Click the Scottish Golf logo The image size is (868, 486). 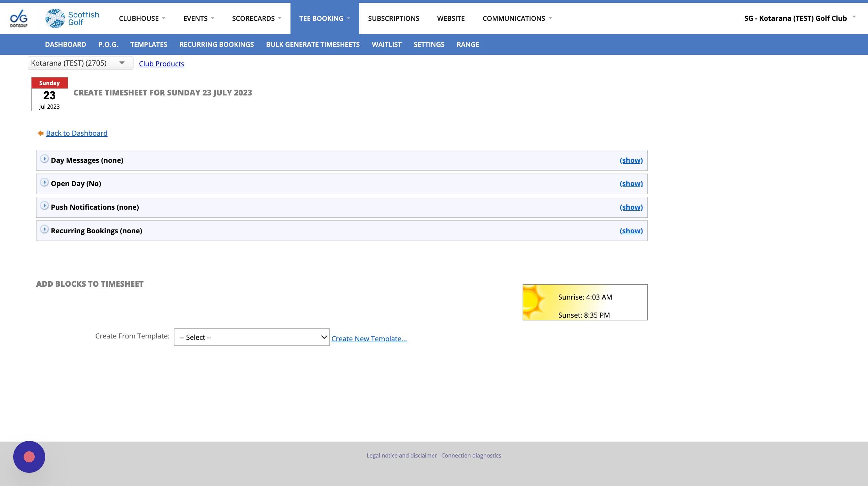(72, 18)
